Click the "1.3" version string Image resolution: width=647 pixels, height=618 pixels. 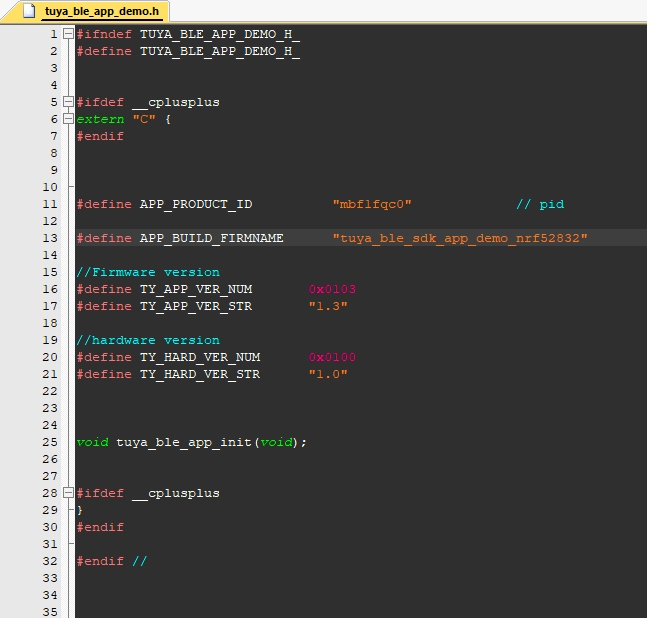(x=328, y=306)
